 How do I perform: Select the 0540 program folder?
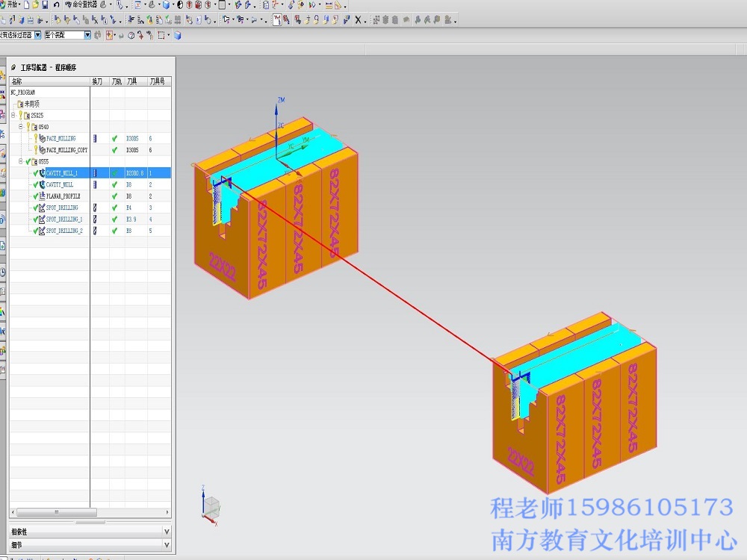43,127
